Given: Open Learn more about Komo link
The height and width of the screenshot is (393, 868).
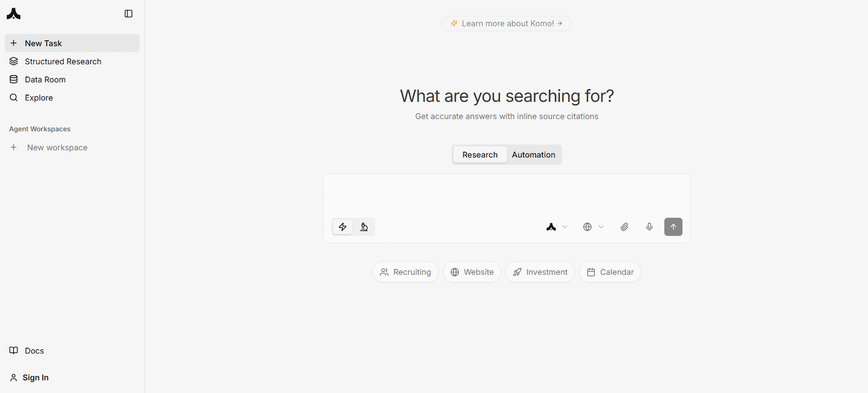Looking at the screenshot, I should 506,24.
